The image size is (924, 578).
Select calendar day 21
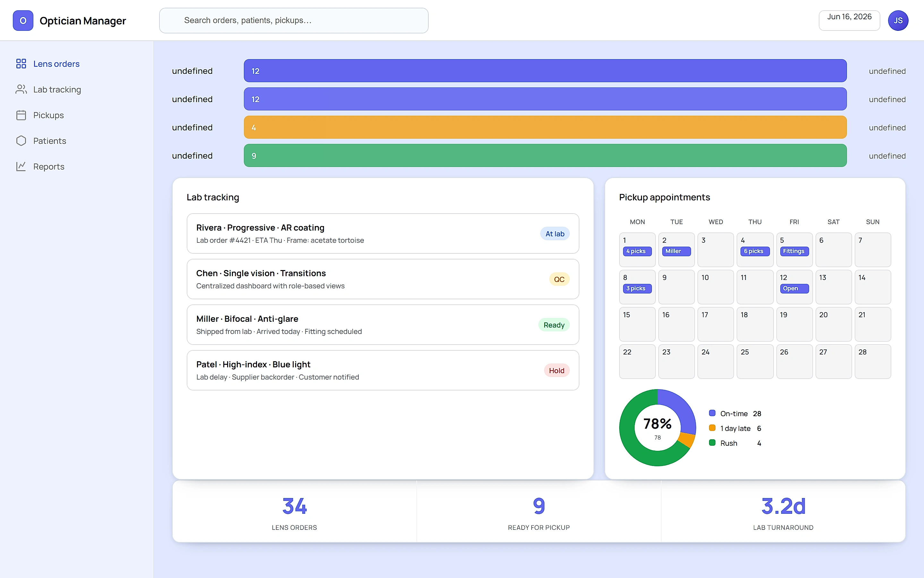(873, 324)
